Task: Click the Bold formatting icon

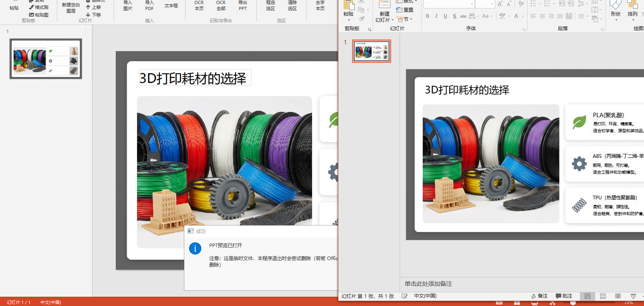Action: [427, 16]
